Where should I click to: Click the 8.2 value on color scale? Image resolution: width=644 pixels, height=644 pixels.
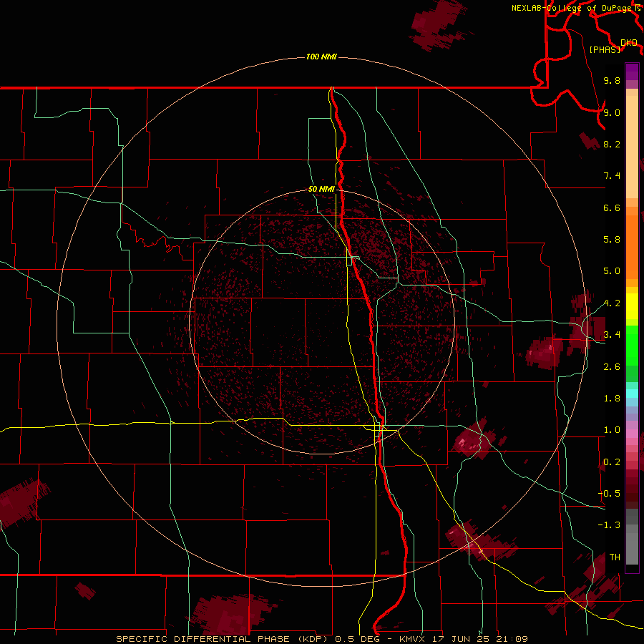(612, 144)
